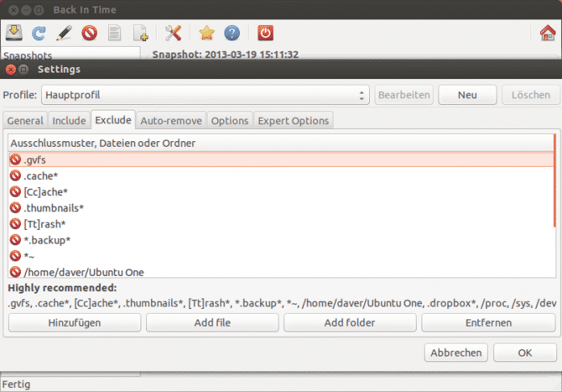Click the Remove snapshot red icon
Image resolution: width=562 pixels, height=392 pixels.
[x=90, y=33]
